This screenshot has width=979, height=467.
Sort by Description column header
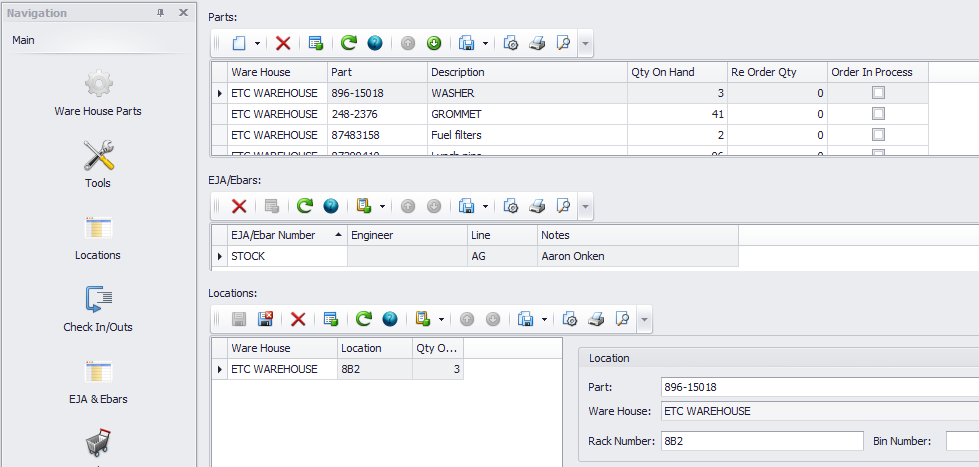527,72
